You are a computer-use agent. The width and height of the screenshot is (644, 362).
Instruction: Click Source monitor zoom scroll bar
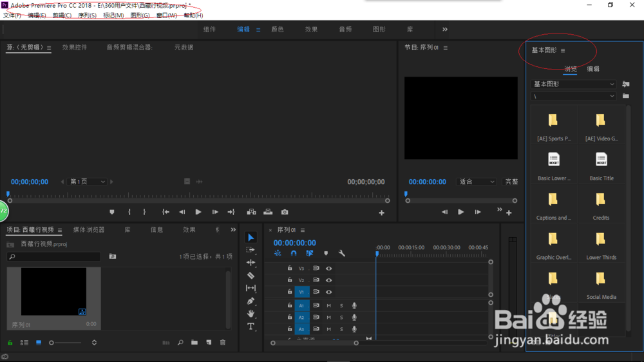(x=198, y=201)
